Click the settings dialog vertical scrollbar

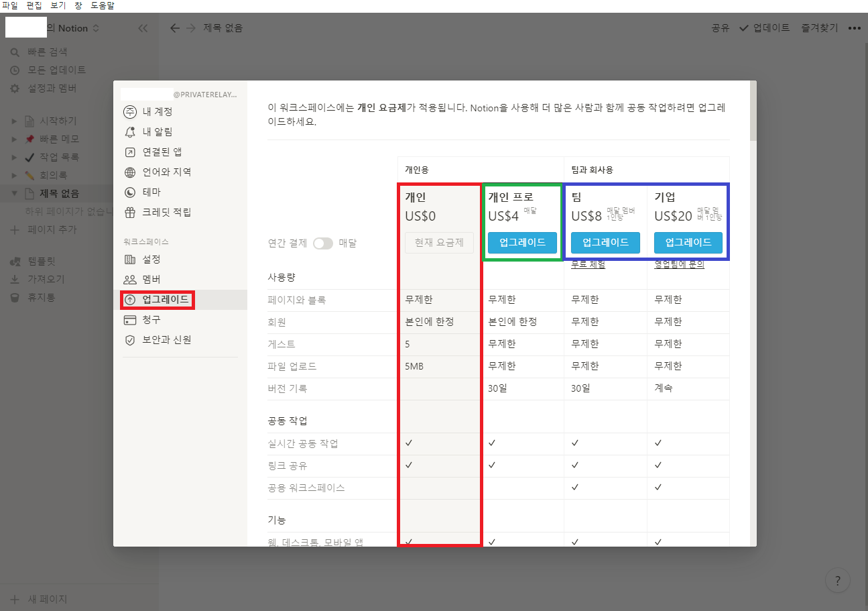[x=753, y=111]
